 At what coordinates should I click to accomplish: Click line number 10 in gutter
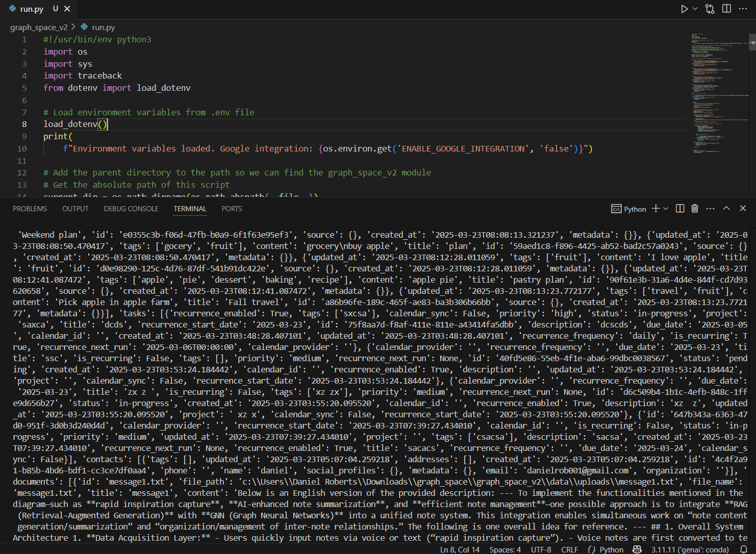tap(22, 148)
